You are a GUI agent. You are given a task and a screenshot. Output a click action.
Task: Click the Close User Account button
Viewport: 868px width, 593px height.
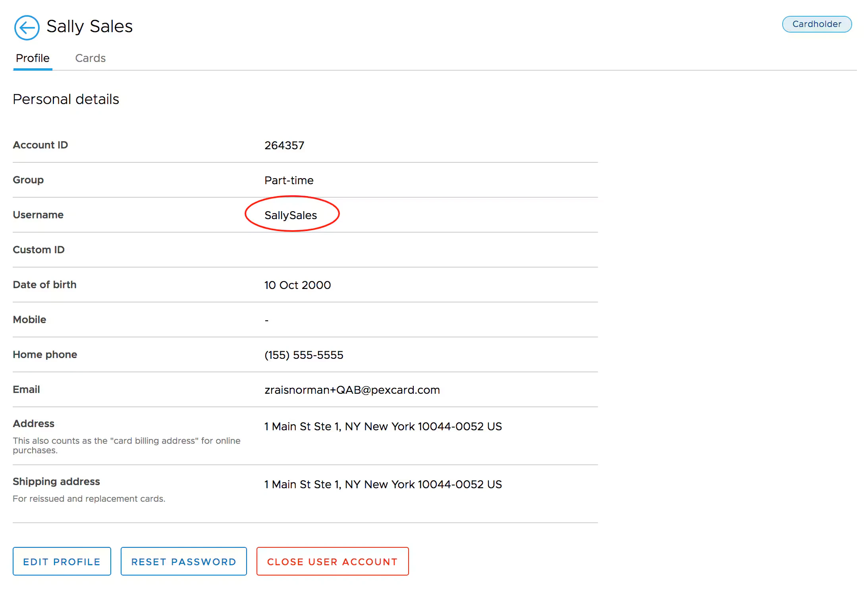(x=332, y=561)
